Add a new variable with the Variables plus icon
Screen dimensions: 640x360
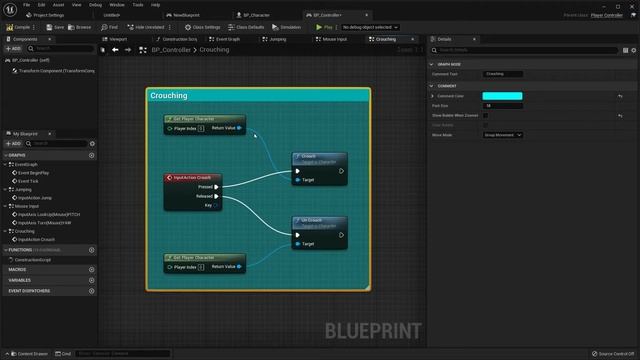click(91, 280)
